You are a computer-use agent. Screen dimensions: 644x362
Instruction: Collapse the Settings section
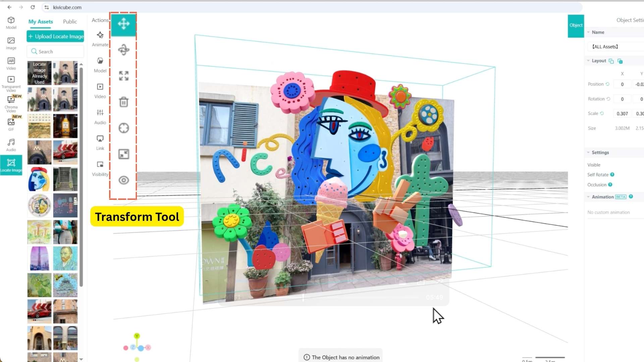point(588,153)
